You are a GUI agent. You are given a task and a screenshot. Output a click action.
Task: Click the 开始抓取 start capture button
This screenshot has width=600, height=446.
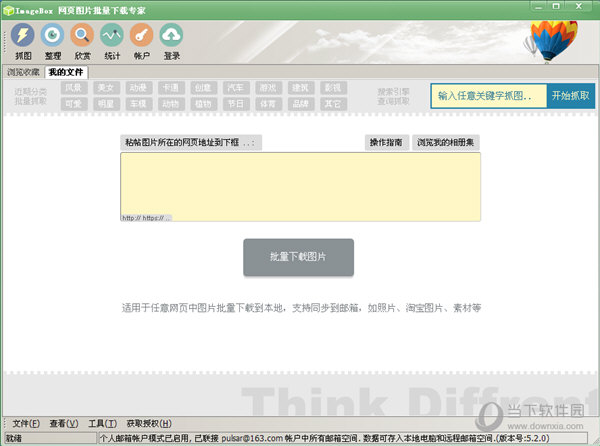[x=571, y=96]
